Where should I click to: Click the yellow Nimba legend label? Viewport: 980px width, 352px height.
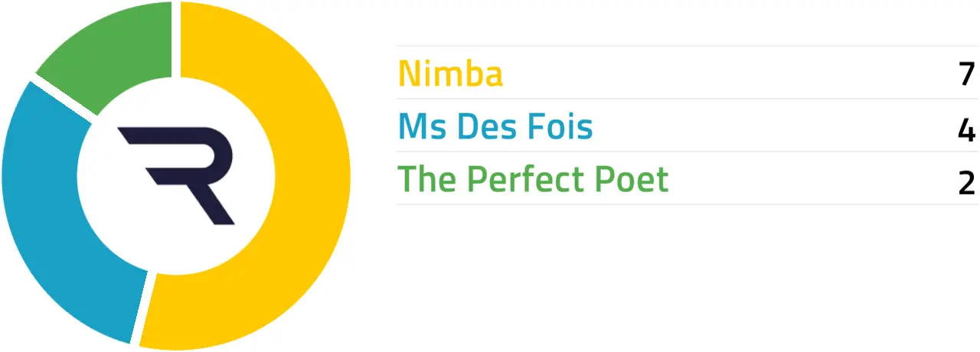[x=450, y=73]
